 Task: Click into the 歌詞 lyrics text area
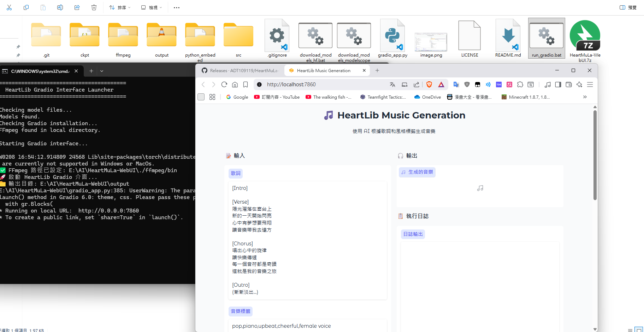307,240
